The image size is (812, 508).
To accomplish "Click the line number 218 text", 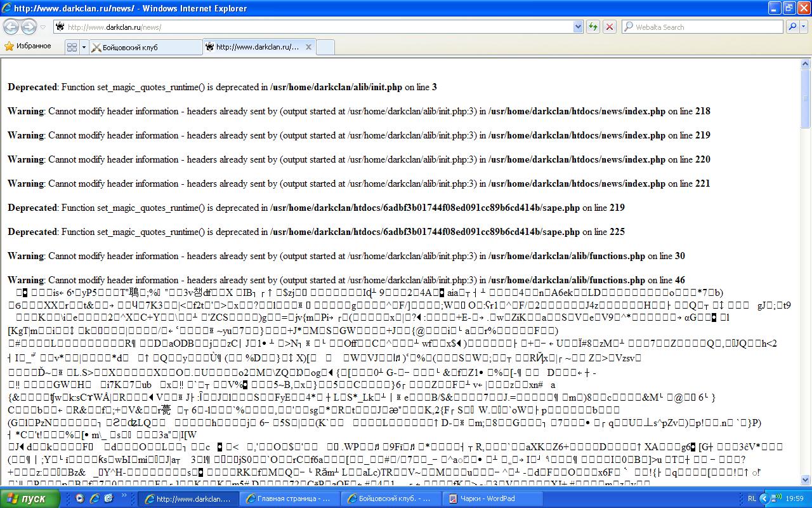I will (703, 111).
